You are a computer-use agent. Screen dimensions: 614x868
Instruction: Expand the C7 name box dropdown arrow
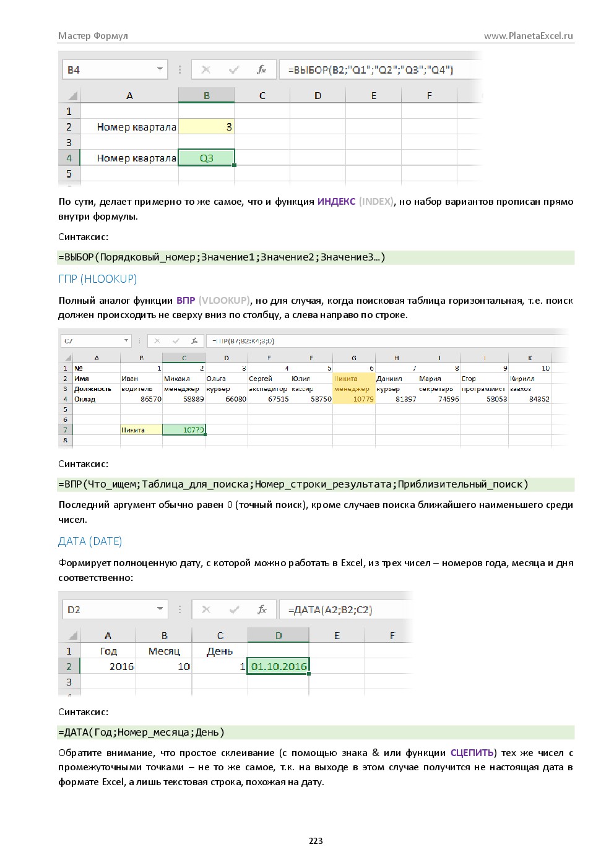[126, 340]
